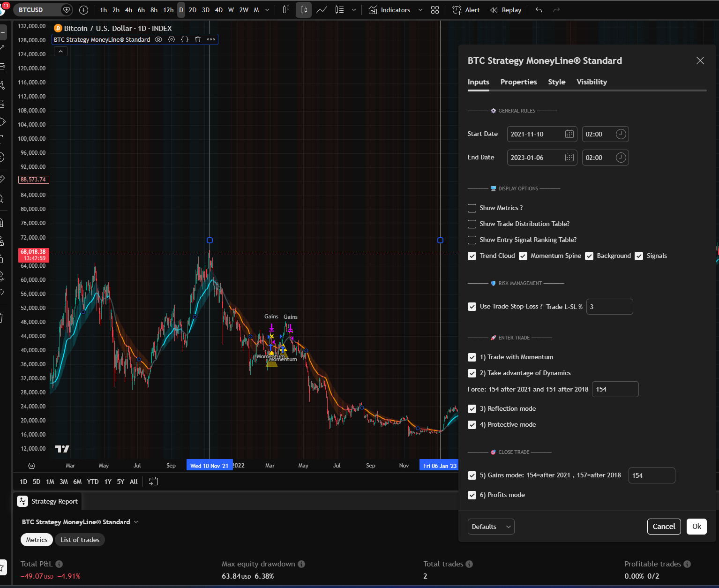This screenshot has height=588, width=719.
Task: Select the Inputs tab
Action: tap(478, 82)
